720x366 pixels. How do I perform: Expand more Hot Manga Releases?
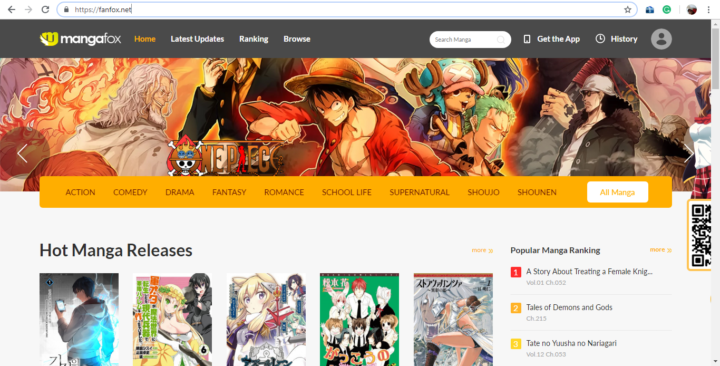[x=482, y=250]
